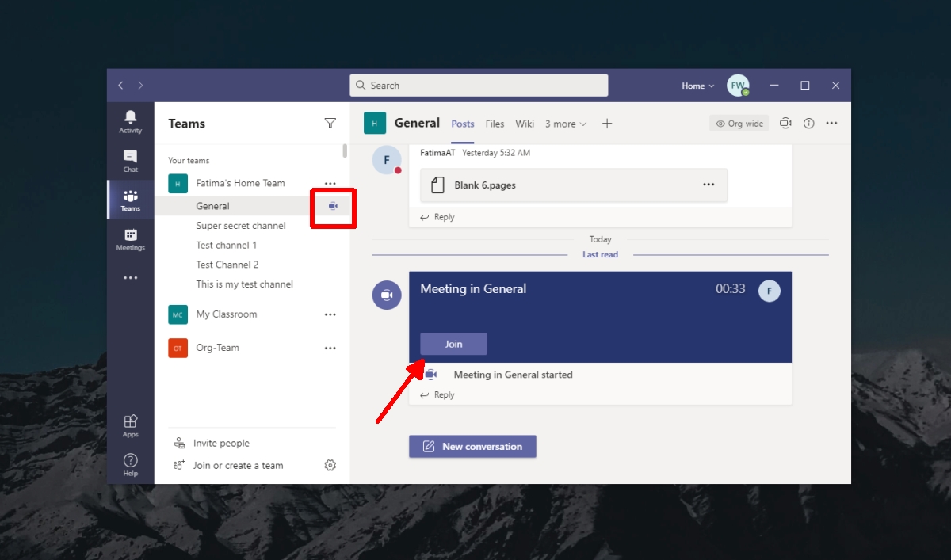The height and width of the screenshot is (560, 951).
Task: Switch to the Files tab
Action: click(x=495, y=124)
